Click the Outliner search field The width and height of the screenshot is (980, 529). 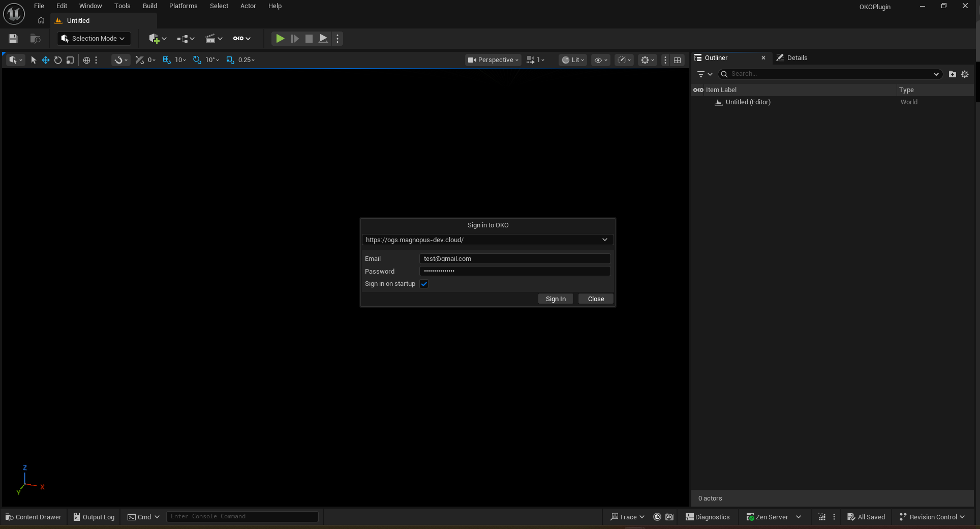click(x=830, y=74)
